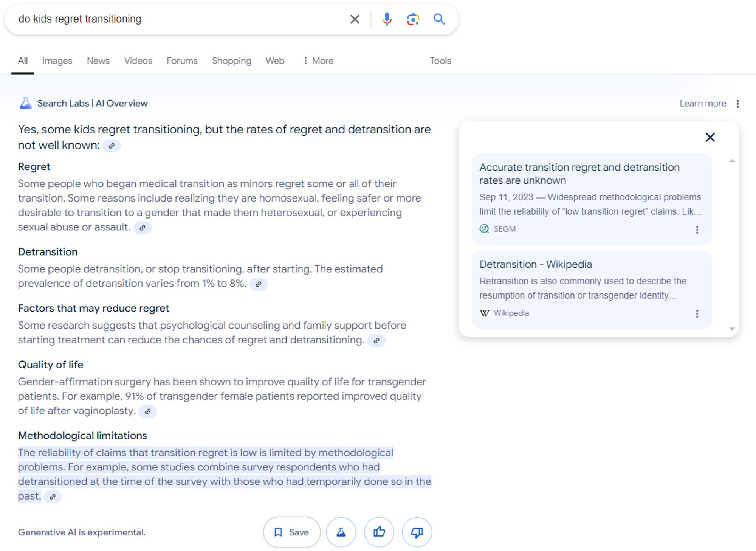Clear search query with X button
756x551 pixels.
[x=355, y=19]
